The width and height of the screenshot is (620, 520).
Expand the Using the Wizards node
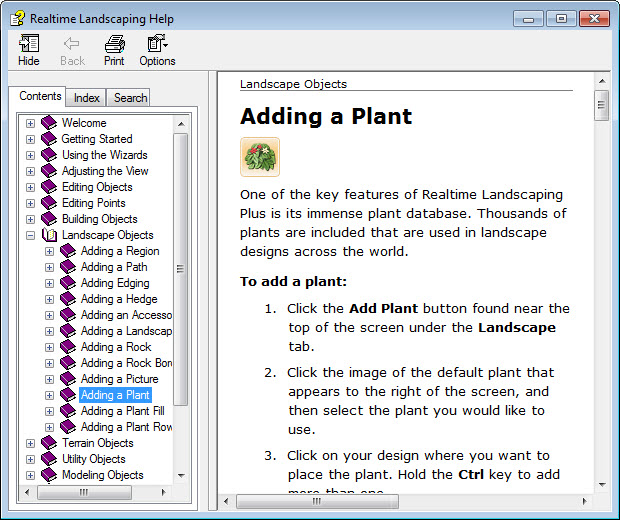coord(30,155)
